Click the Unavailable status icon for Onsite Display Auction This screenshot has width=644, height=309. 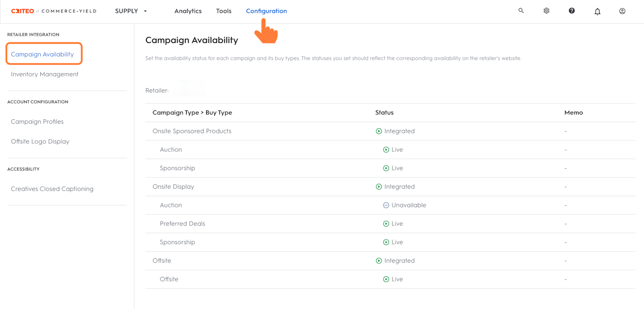(x=386, y=205)
